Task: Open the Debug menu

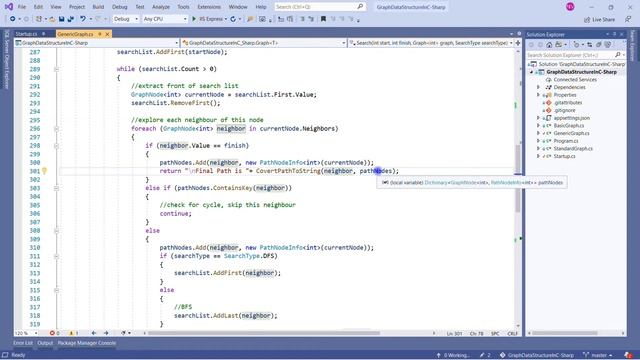Action: pyautogui.click(x=120, y=7)
